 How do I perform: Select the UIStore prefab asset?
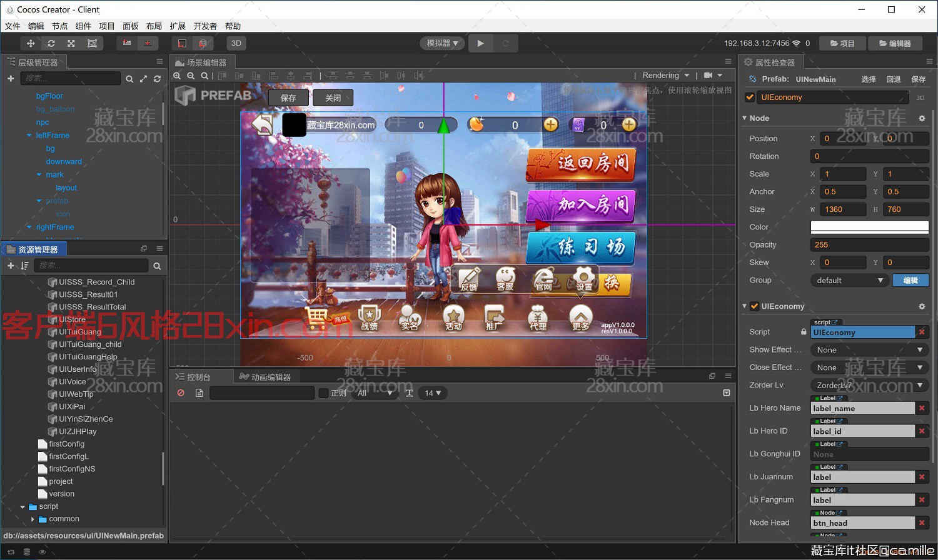click(x=73, y=319)
